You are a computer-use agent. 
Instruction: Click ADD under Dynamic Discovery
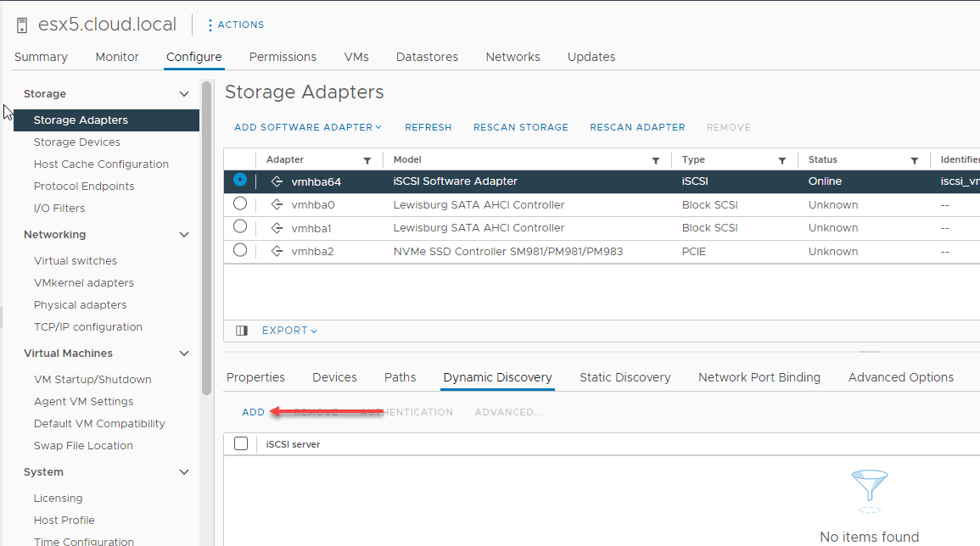(253, 411)
